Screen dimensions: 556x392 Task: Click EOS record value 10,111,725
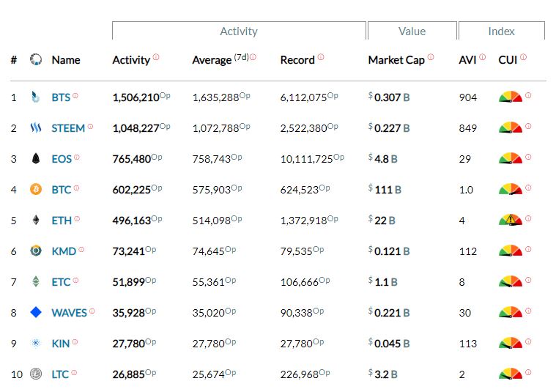point(307,159)
